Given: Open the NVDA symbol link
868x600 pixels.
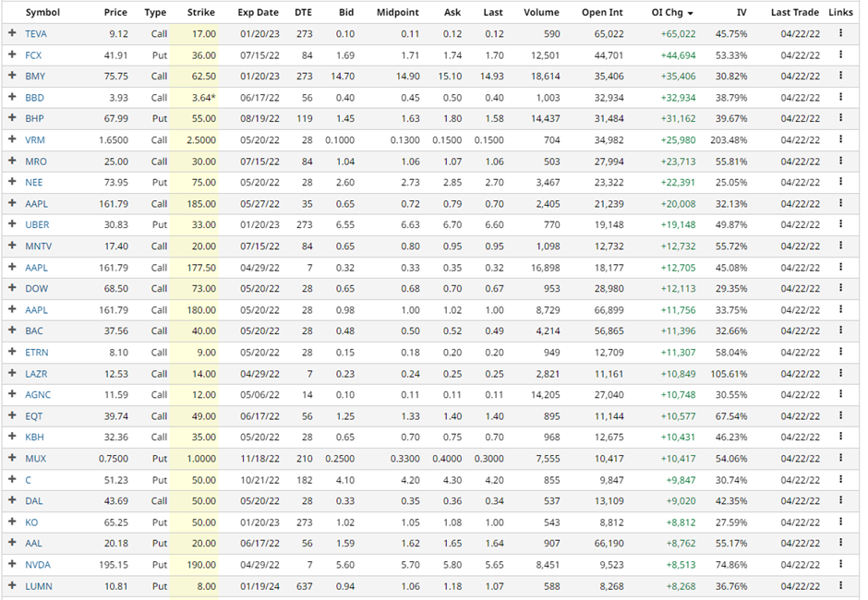Looking at the screenshot, I should coord(38,565).
